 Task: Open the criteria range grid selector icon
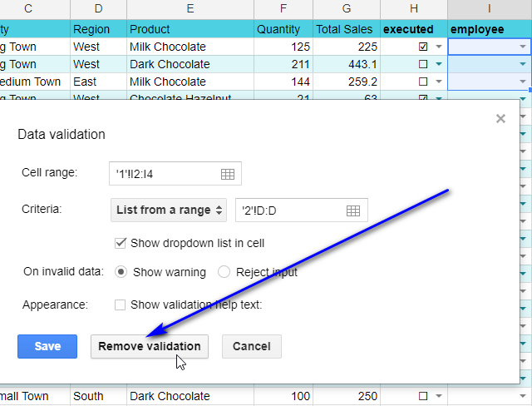352,210
